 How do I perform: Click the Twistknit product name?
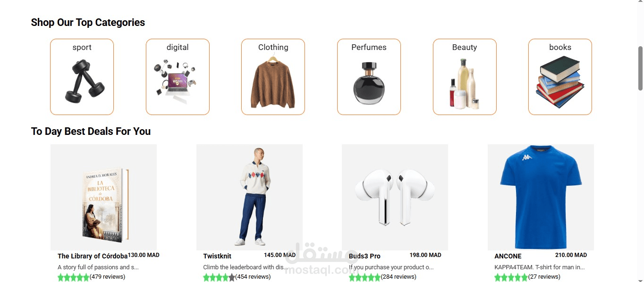click(217, 256)
